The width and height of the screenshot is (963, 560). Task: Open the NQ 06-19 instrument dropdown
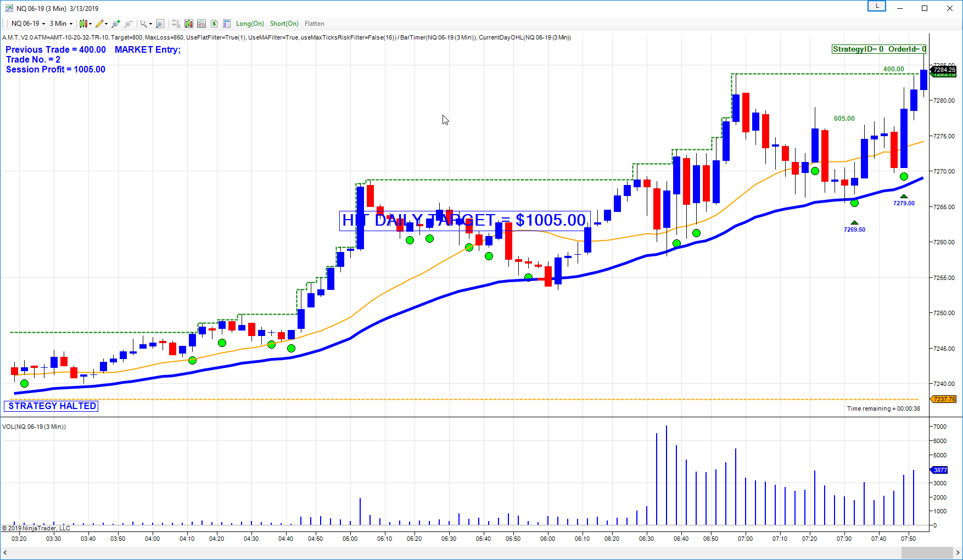[x=28, y=24]
